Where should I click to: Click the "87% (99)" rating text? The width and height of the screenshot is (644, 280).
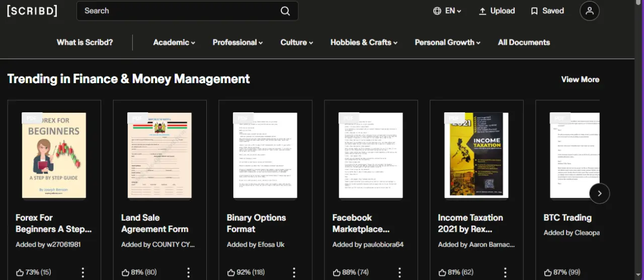click(x=567, y=272)
